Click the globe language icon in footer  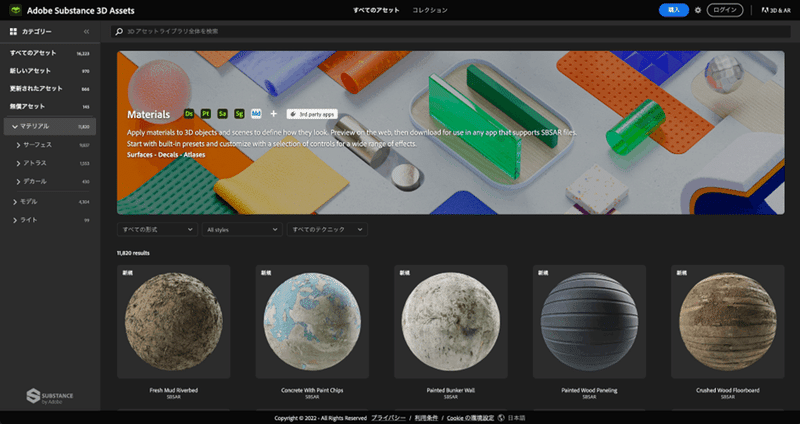click(x=501, y=418)
